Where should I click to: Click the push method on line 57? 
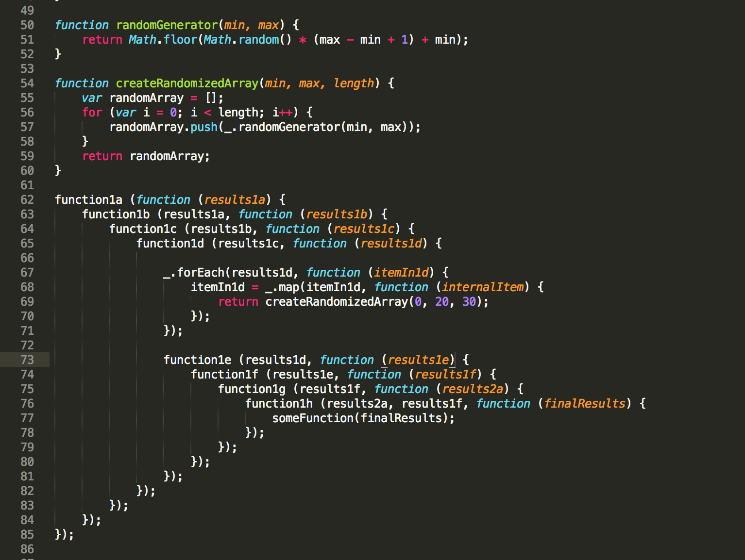pos(204,127)
